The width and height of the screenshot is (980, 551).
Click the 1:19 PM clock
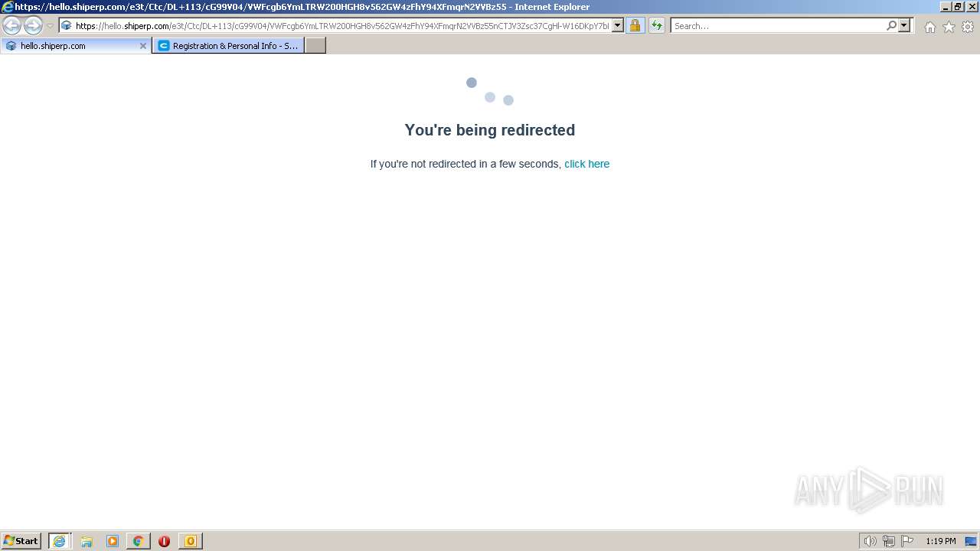click(940, 541)
